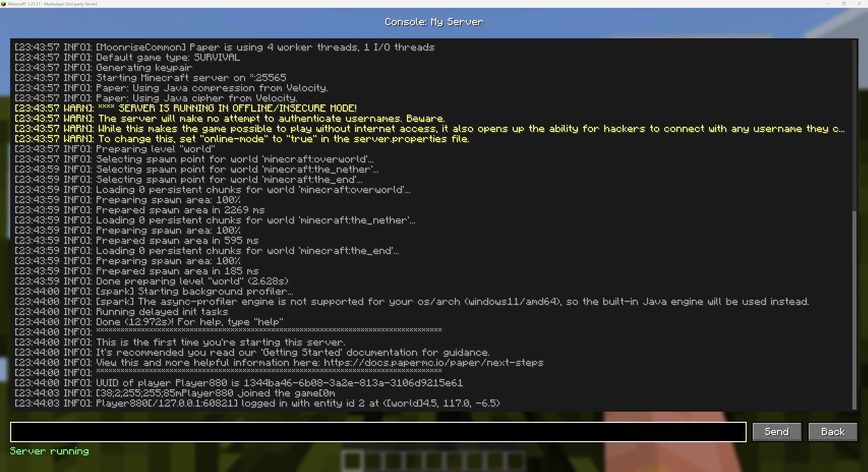The height and width of the screenshot is (472, 868).
Task: Click the 'Player880 joined the game' log line
Action: point(175,393)
